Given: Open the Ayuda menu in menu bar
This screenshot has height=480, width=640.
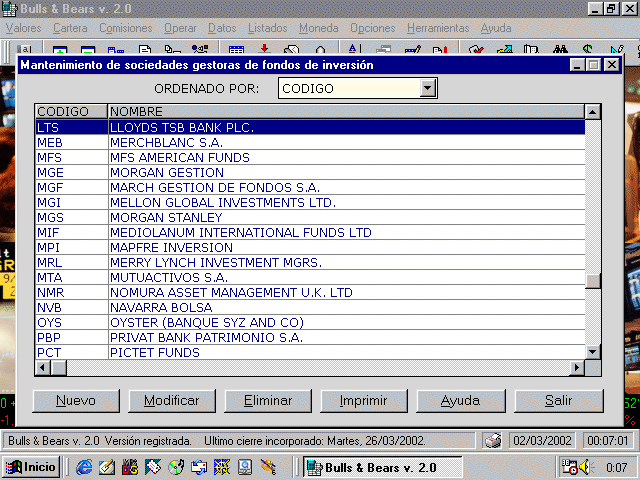Looking at the screenshot, I should point(496,28).
